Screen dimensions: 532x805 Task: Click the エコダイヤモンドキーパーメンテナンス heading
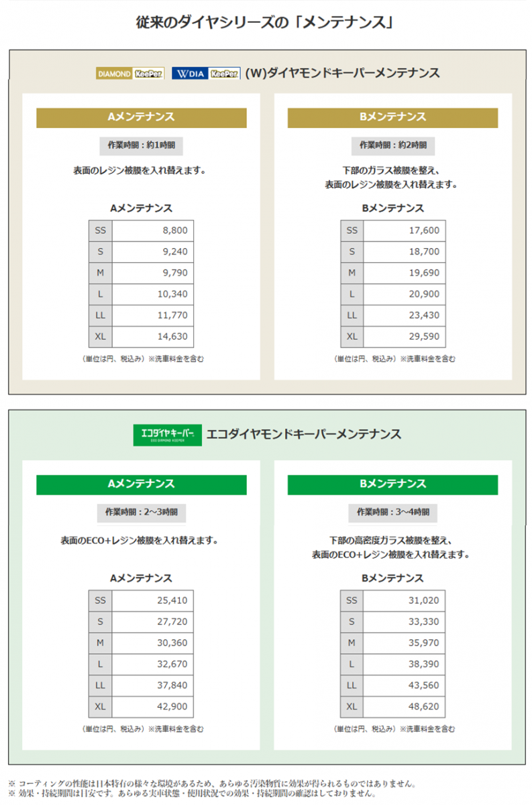pyautogui.click(x=305, y=435)
